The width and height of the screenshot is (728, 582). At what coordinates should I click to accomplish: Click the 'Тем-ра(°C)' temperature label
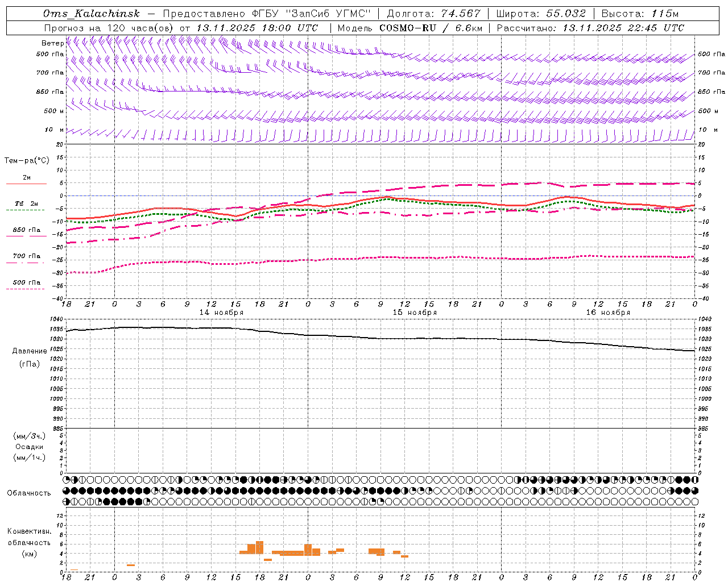point(27,161)
